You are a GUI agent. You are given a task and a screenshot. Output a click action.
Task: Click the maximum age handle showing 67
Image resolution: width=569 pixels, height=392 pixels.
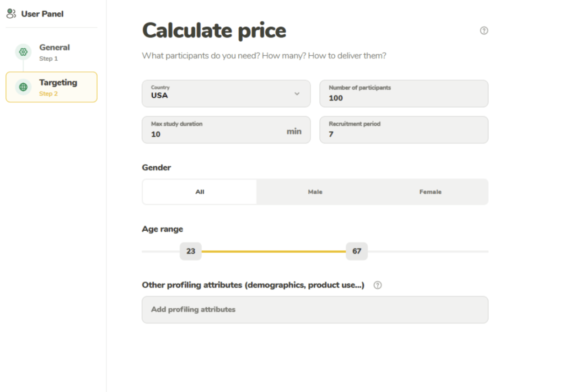point(357,251)
